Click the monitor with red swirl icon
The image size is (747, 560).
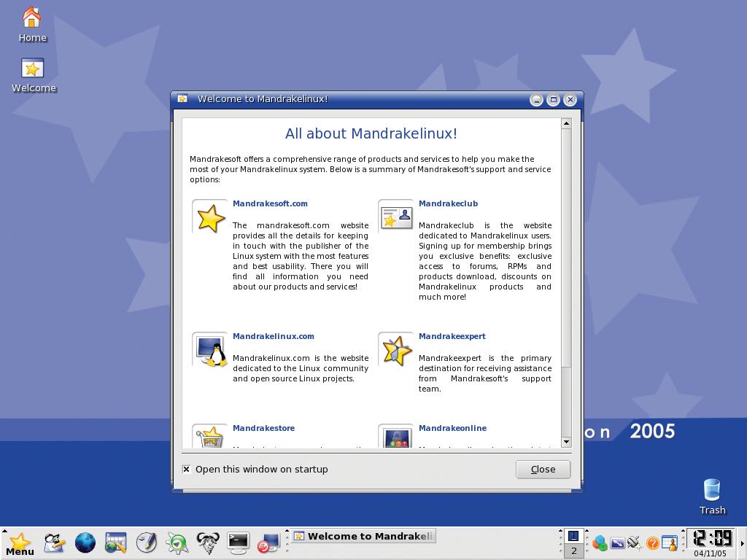tap(268, 543)
